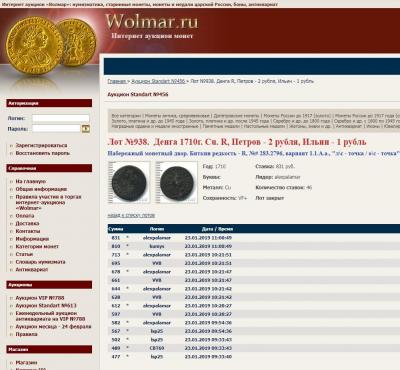The width and height of the screenshot is (400, 370).
Task: Open the Восстановить пароль link
Action: [43, 153]
